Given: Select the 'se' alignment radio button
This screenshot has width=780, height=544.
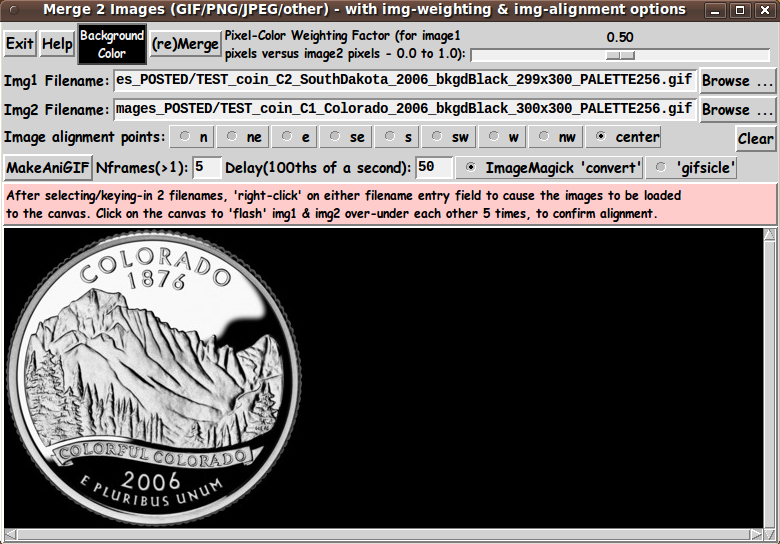Looking at the screenshot, I should 346,137.
